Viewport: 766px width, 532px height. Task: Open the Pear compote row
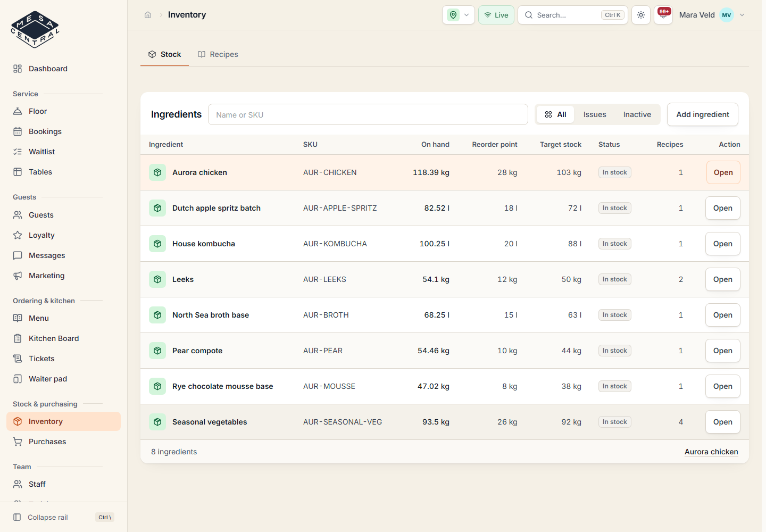pyautogui.click(x=723, y=351)
